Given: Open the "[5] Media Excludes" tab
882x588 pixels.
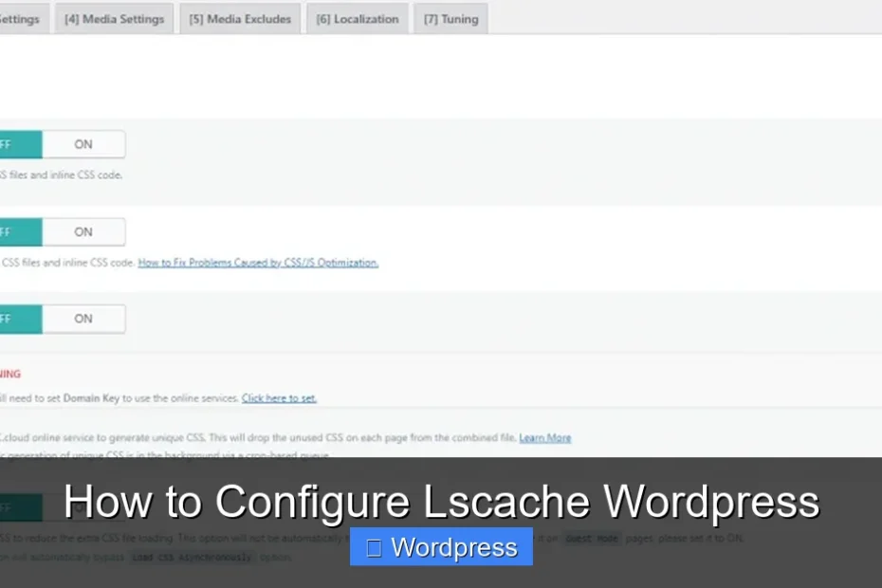Looking at the screenshot, I should (239, 18).
